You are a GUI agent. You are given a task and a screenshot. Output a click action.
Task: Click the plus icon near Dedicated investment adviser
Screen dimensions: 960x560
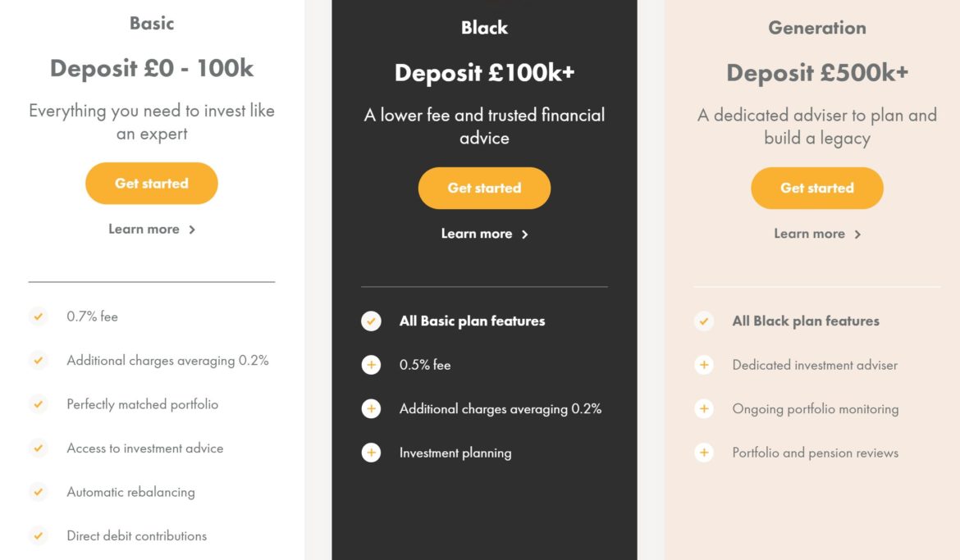point(704,365)
